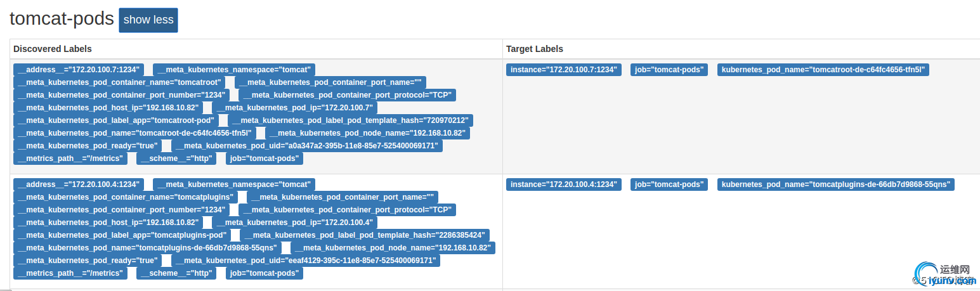Click kubernetes_pod_name="tomcatplugins-de-66db7d9868-55qns" target label
The image size is (980, 291).
(836, 184)
